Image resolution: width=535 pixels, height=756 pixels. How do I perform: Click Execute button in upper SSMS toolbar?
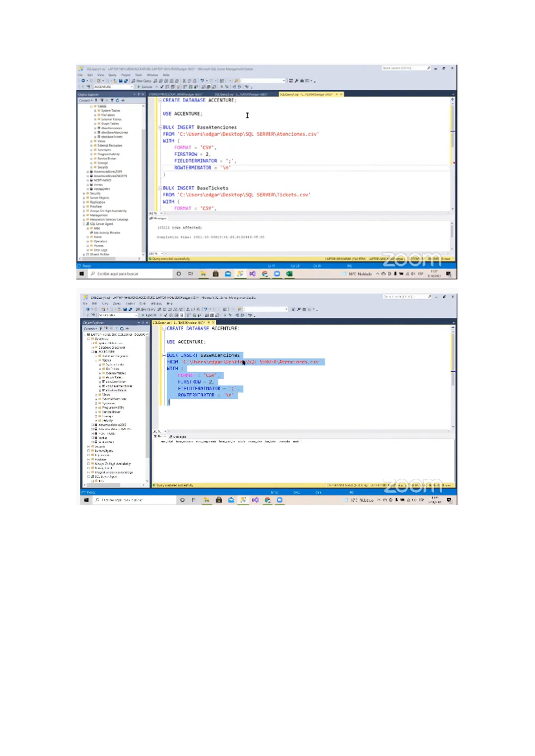[x=145, y=87]
